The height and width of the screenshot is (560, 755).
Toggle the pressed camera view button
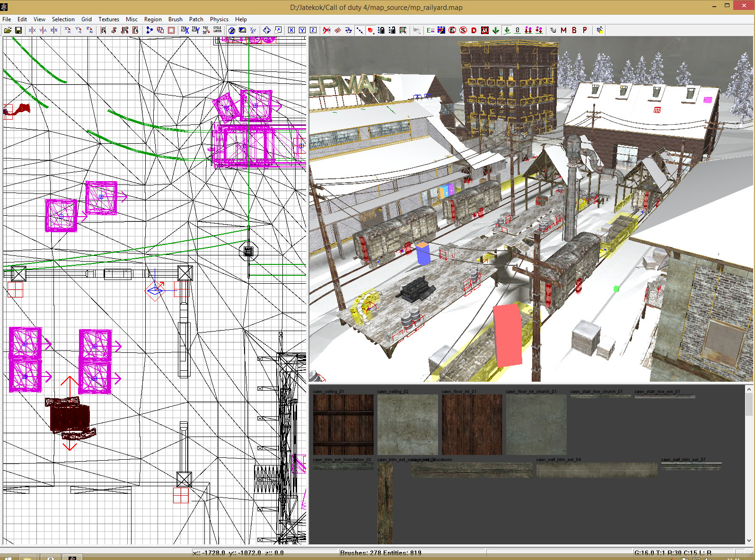coord(231,30)
